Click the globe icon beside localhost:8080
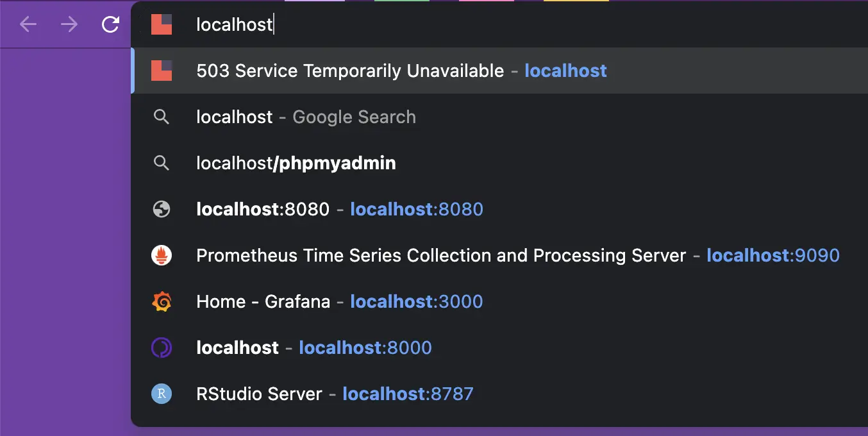The image size is (868, 436). (x=162, y=208)
